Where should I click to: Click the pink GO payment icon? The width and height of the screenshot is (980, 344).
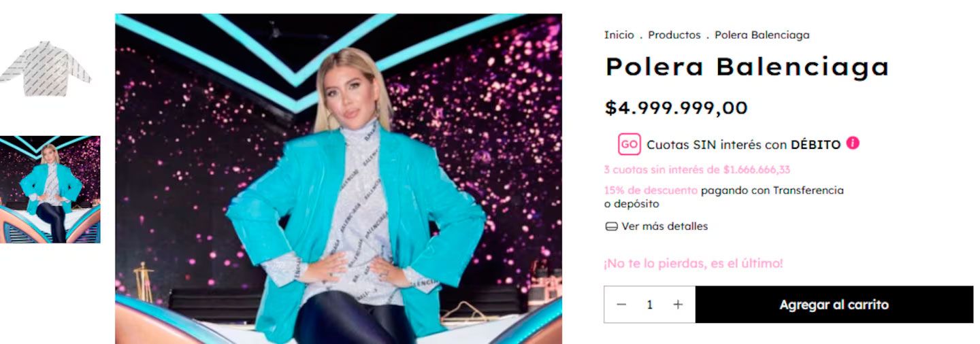click(x=629, y=144)
